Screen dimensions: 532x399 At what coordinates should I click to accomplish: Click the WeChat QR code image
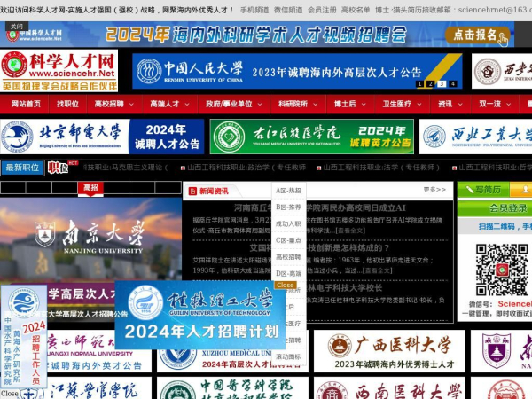[502, 270]
